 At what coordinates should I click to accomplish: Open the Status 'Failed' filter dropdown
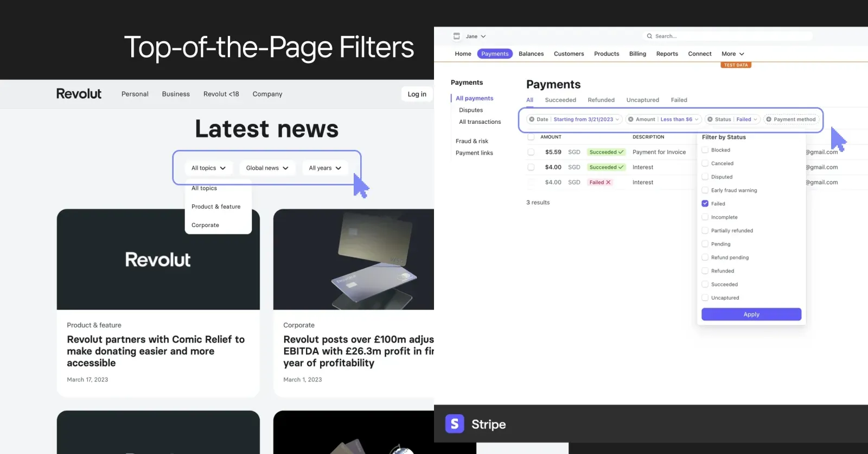(747, 119)
